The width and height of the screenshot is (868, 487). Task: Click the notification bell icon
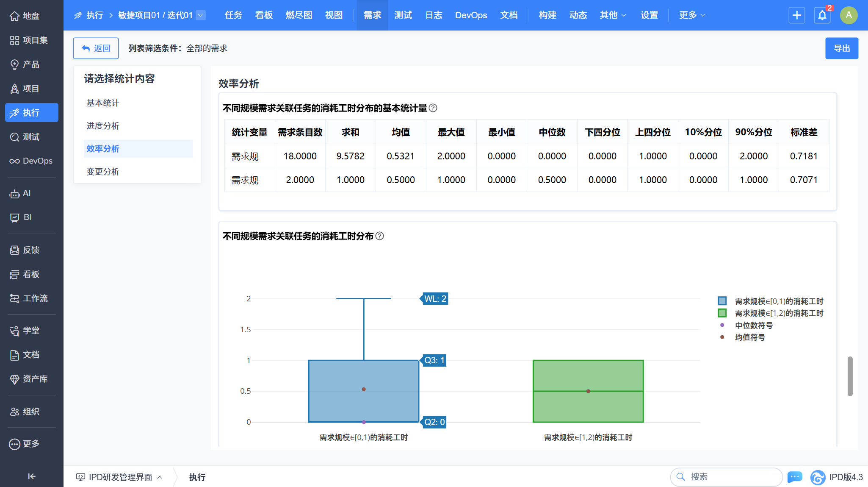pos(822,15)
